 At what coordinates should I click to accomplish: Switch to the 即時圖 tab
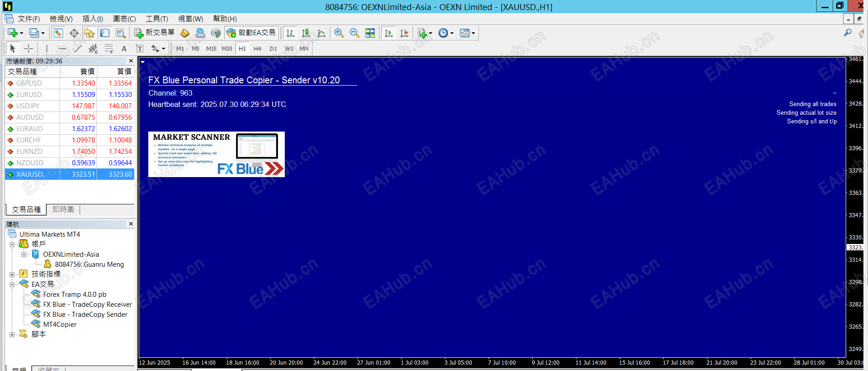[63, 209]
